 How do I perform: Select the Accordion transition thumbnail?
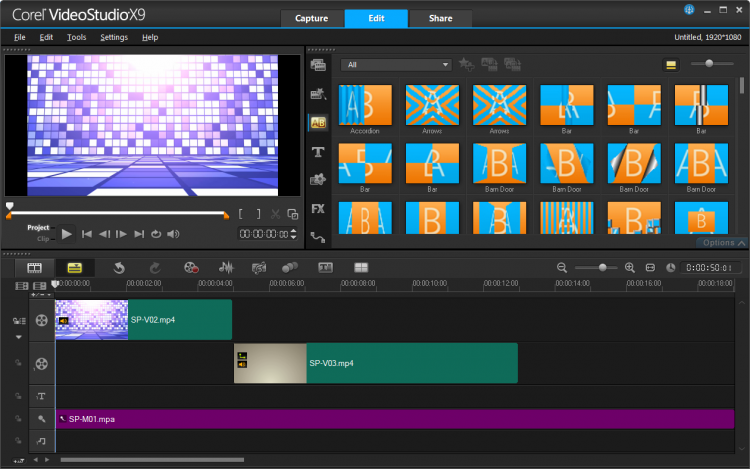[365, 104]
